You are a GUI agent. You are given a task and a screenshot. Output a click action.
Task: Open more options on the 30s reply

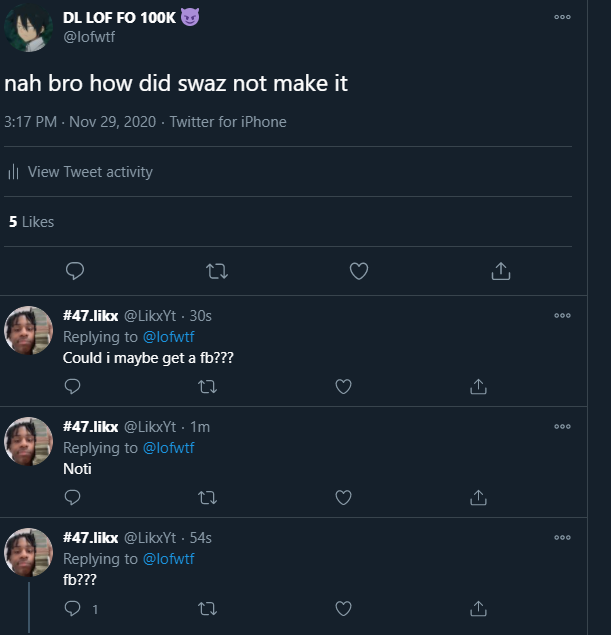pyautogui.click(x=562, y=316)
